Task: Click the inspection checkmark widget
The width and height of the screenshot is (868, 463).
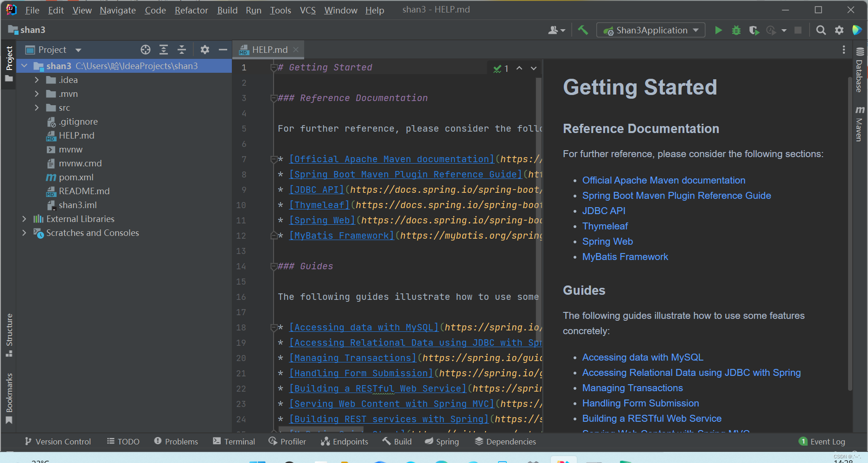Action: tap(501, 69)
